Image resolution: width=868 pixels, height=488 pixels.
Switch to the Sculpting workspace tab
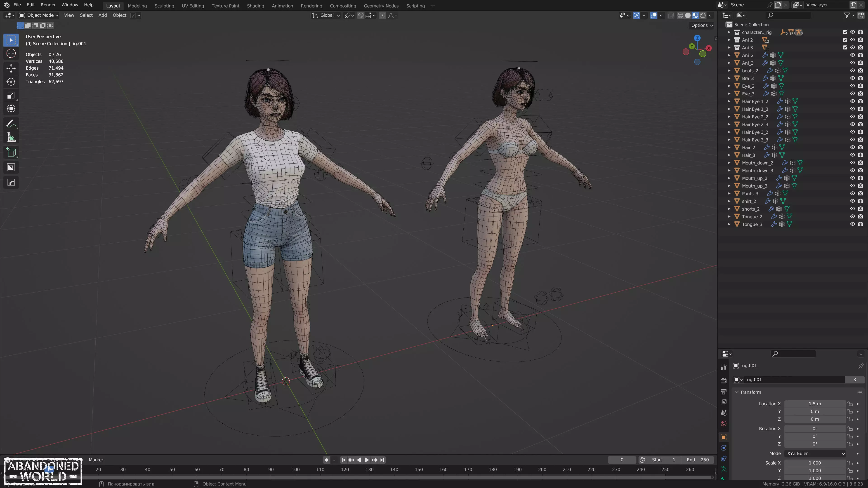point(164,6)
